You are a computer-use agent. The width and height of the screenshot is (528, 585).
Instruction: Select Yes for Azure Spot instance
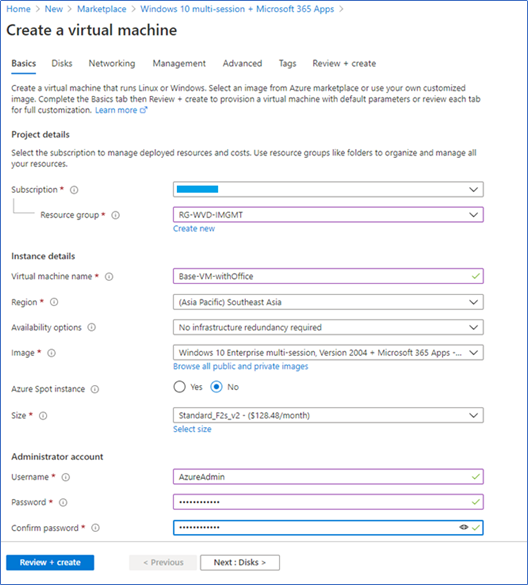click(179, 387)
